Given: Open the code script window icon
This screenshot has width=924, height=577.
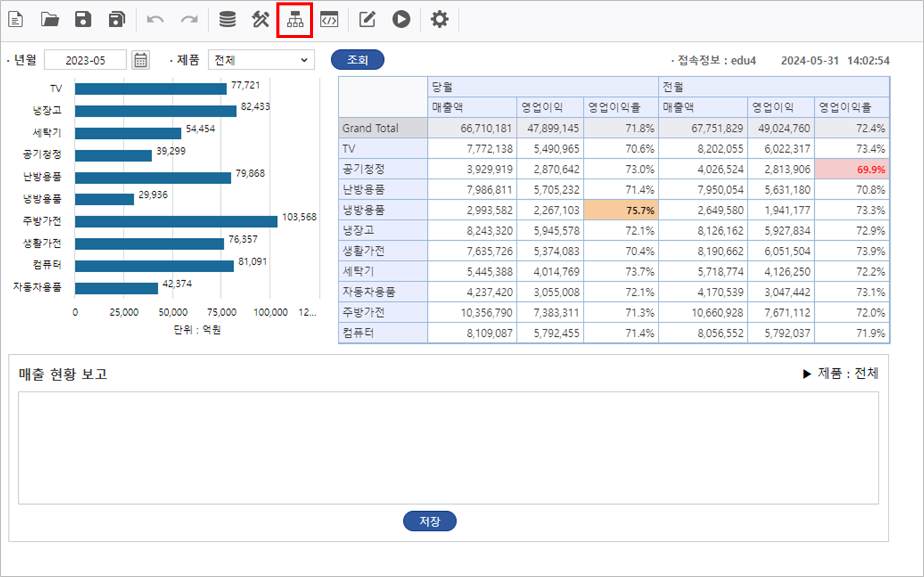Looking at the screenshot, I should tap(329, 19).
